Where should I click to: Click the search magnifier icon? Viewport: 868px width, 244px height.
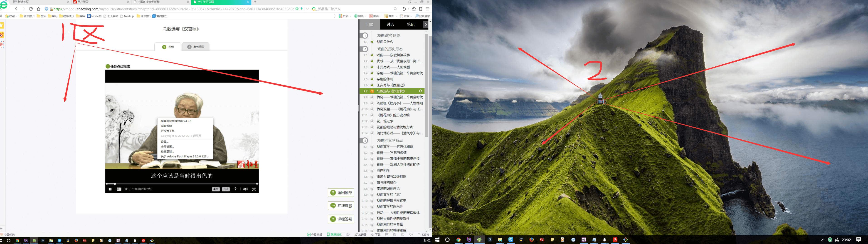coord(395,9)
